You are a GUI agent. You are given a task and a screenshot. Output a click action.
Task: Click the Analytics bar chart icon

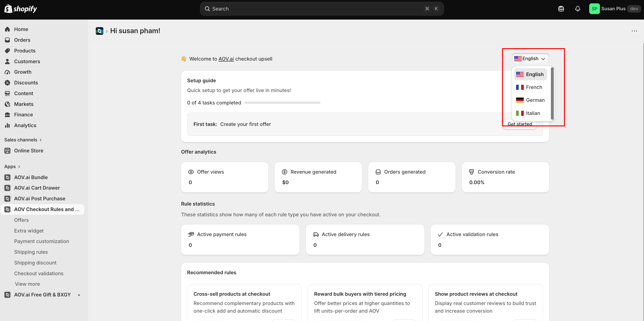point(7,125)
